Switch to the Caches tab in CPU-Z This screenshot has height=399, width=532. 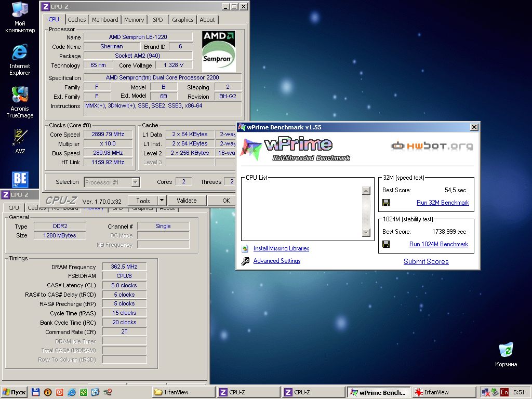pyautogui.click(x=77, y=20)
